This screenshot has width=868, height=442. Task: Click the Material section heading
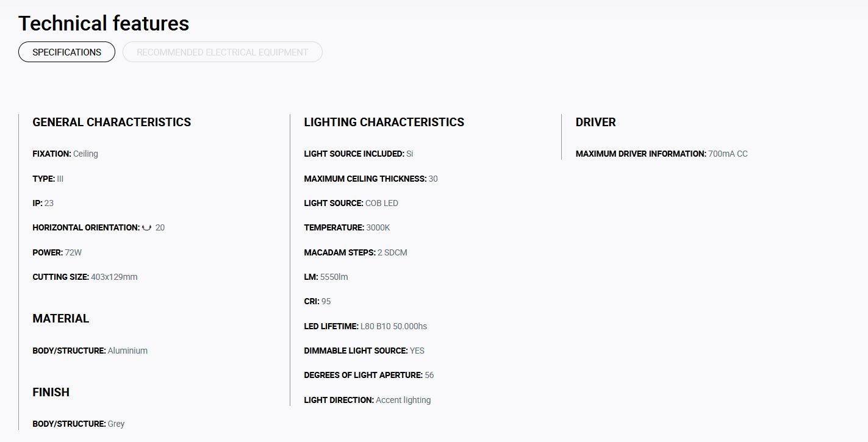[x=61, y=318]
